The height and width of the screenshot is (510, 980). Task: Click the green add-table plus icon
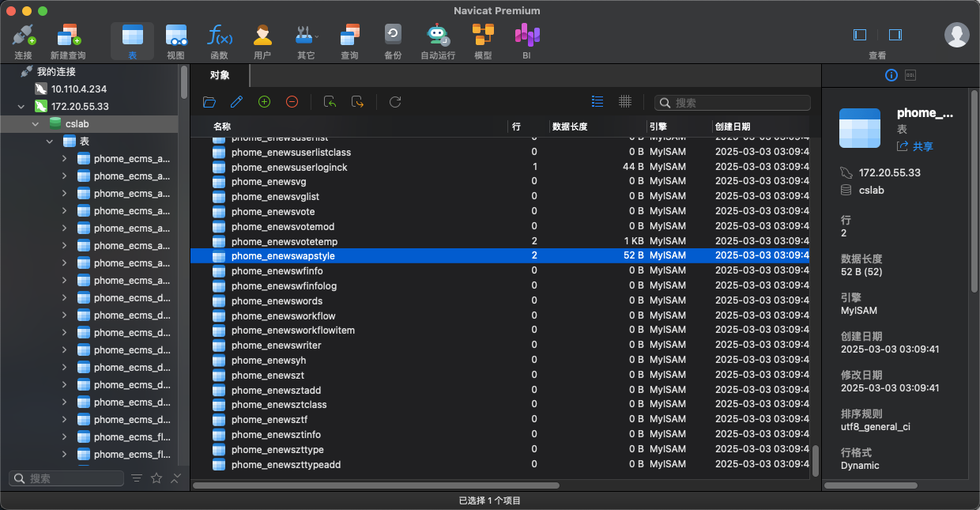[x=264, y=102]
